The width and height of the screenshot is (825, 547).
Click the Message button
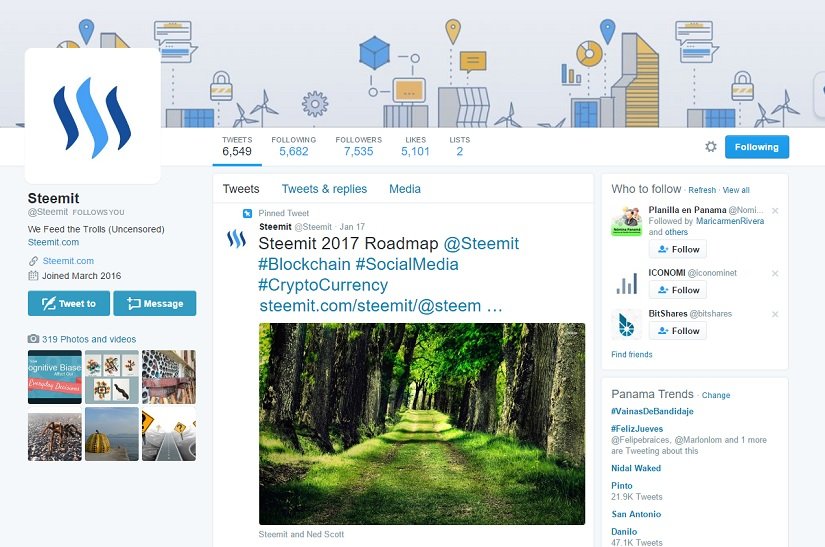(x=155, y=303)
